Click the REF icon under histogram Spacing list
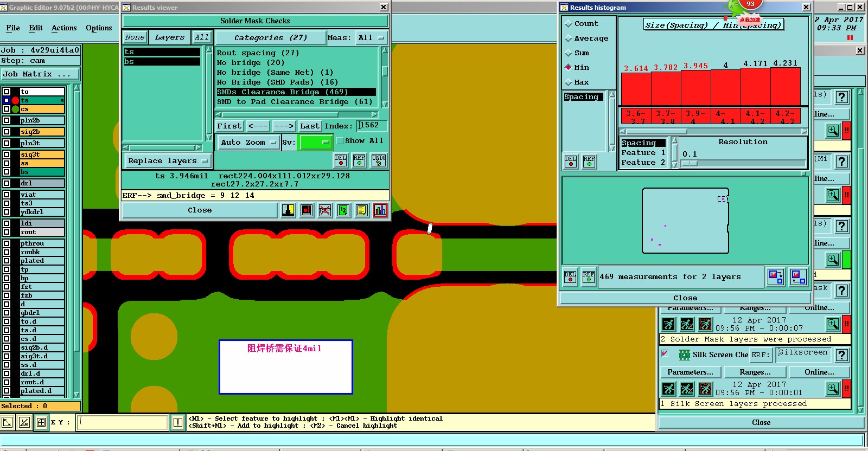The height and width of the screenshot is (451, 868). pos(589,162)
